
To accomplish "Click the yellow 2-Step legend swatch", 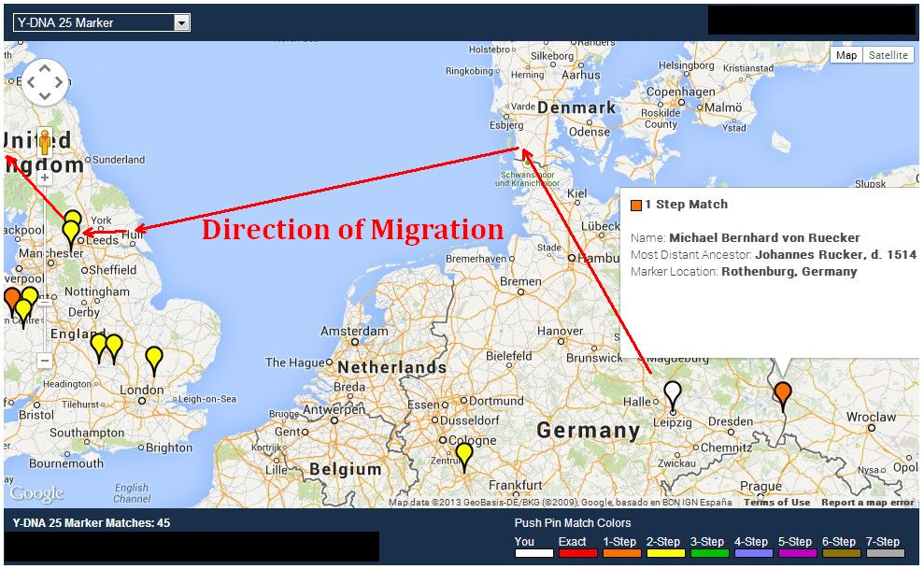I will pyautogui.click(x=666, y=553).
